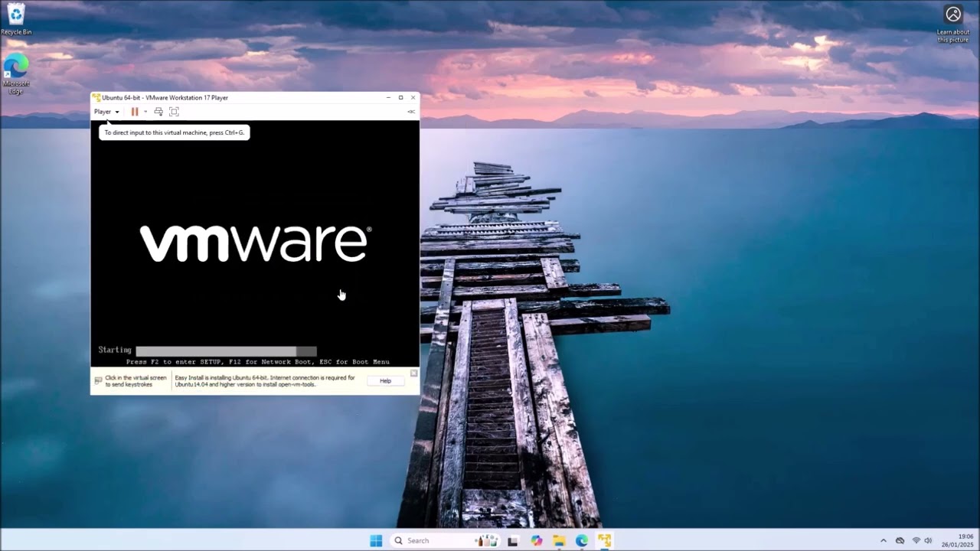Minimize the VMware Workstation Player window

(x=388, y=98)
